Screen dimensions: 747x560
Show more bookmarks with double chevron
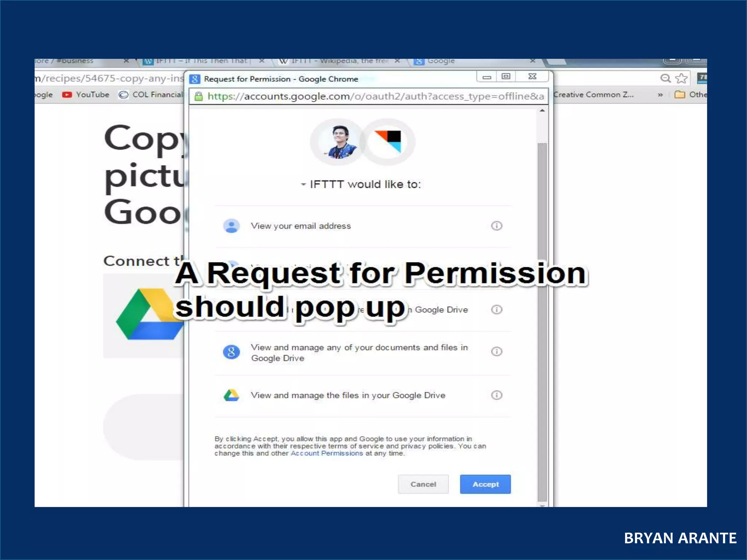pos(660,95)
